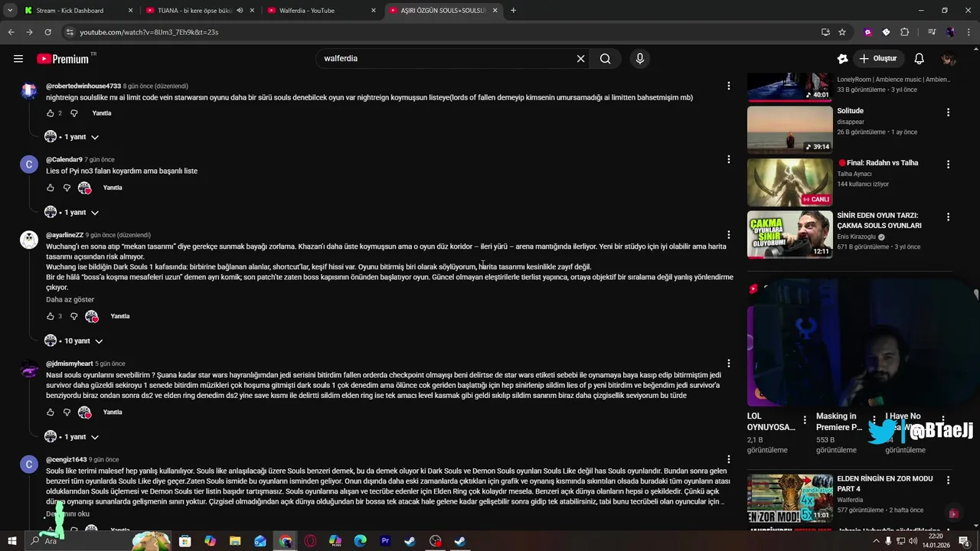Open the Windows Start menu
Screen dimensions: 980x551
pyautogui.click(x=11, y=541)
